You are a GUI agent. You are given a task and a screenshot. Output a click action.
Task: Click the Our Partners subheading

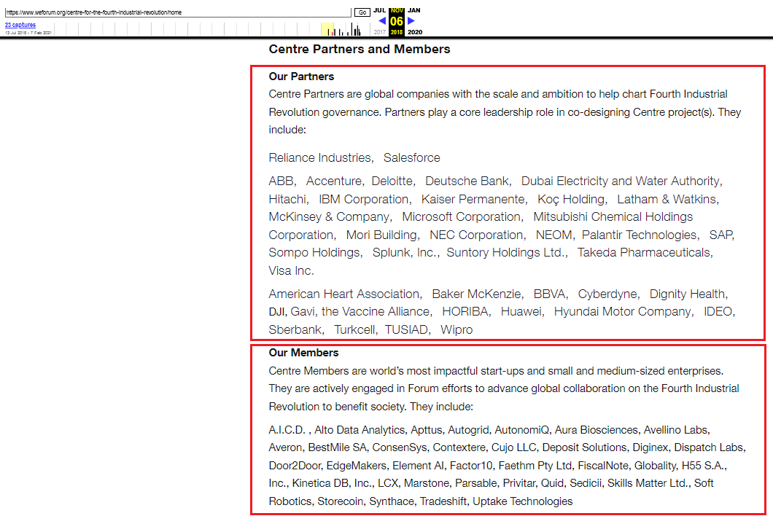(x=301, y=77)
